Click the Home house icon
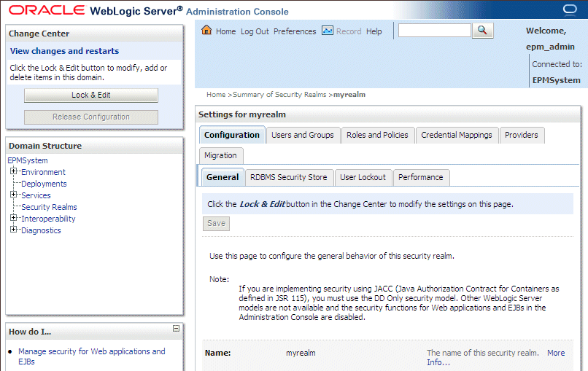This screenshot has height=371, width=588. [x=206, y=31]
